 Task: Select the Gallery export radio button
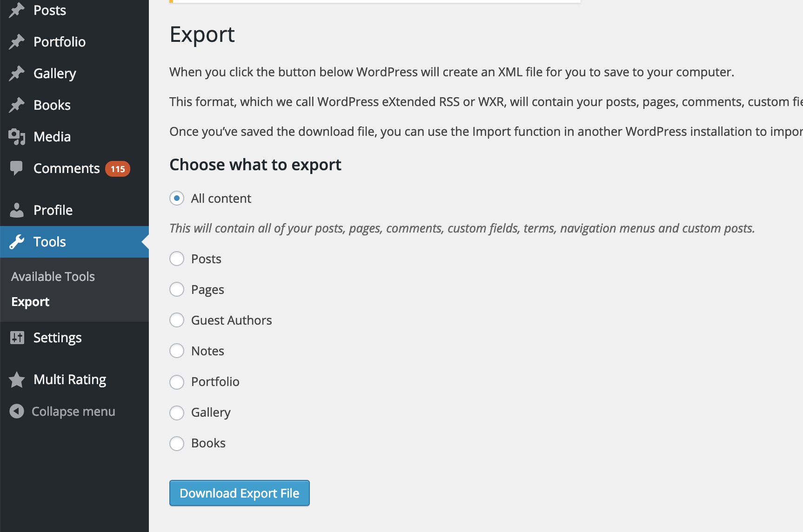177,413
